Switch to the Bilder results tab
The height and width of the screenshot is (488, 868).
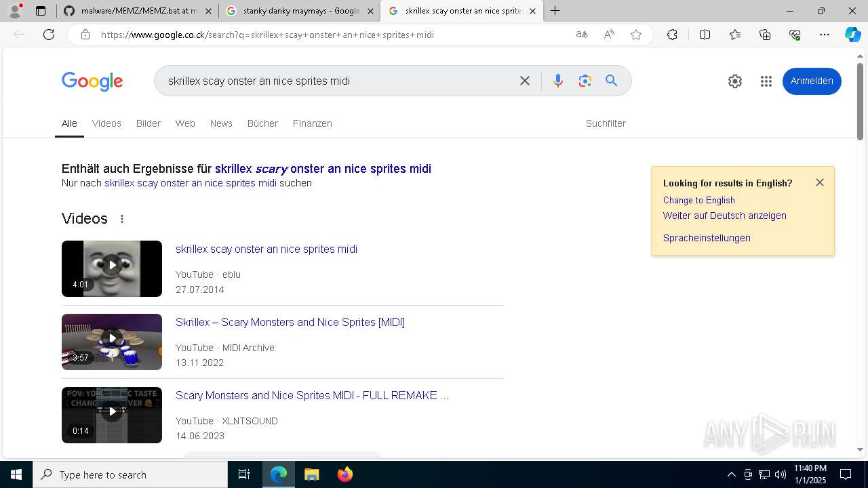pos(149,123)
